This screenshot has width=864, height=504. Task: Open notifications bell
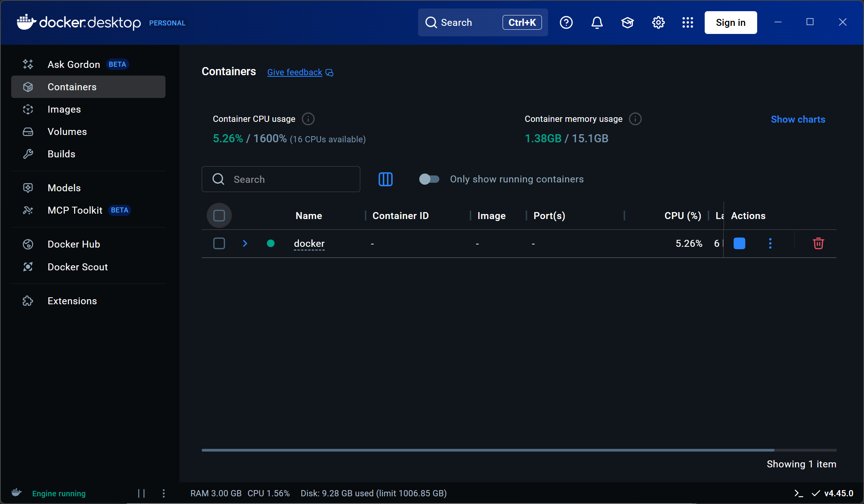tap(597, 23)
